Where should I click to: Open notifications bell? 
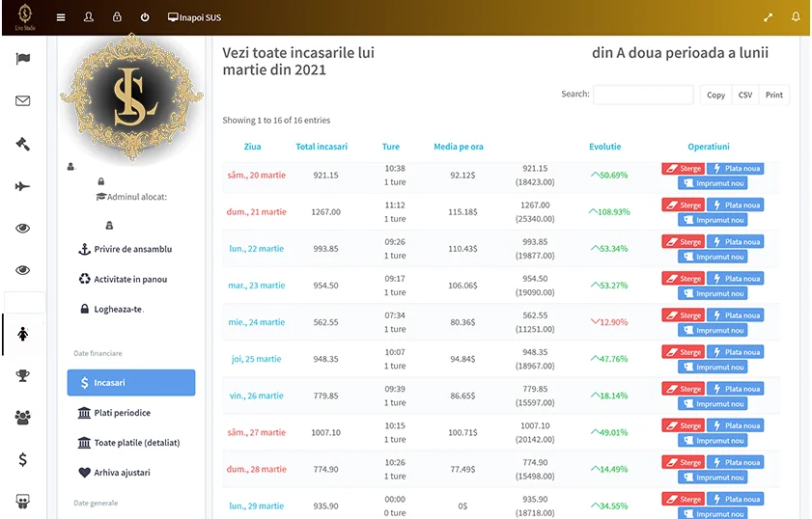[796, 17]
